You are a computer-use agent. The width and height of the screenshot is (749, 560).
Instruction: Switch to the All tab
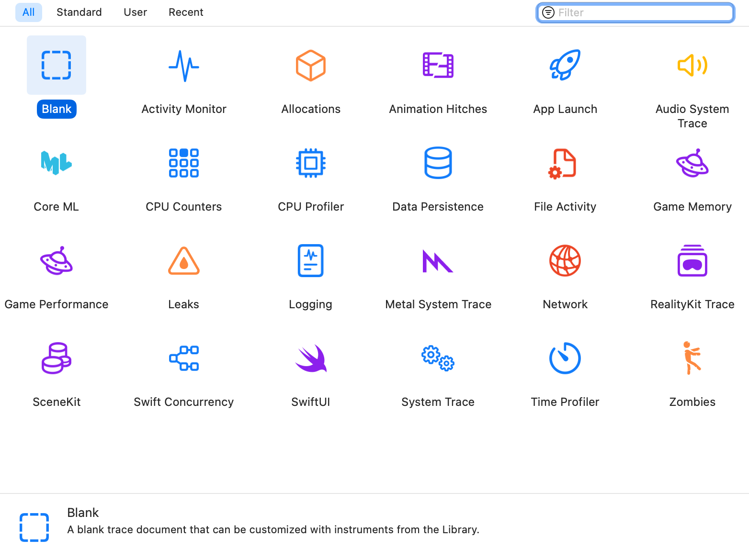pyautogui.click(x=29, y=12)
